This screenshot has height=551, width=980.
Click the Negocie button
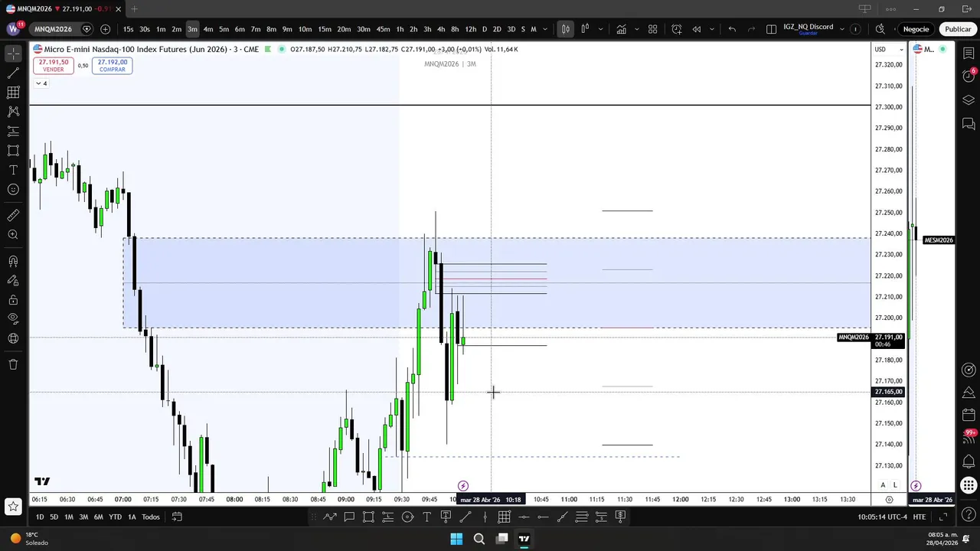[x=916, y=29]
